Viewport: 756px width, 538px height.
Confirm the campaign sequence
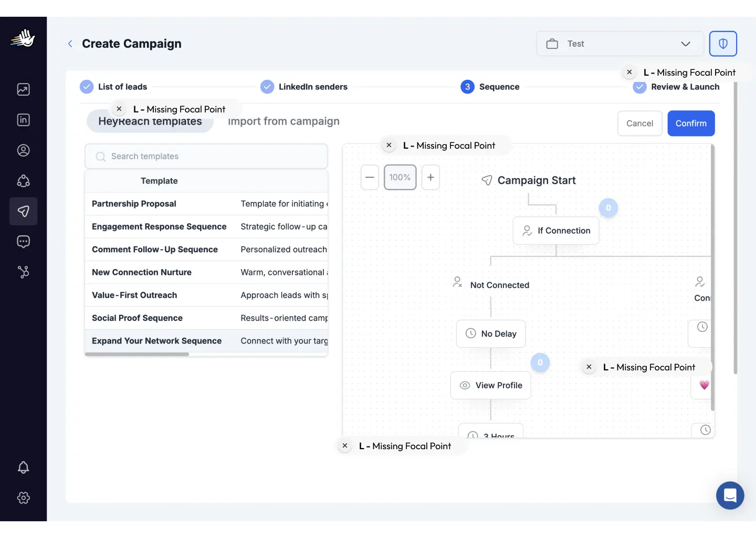(691, 123)
